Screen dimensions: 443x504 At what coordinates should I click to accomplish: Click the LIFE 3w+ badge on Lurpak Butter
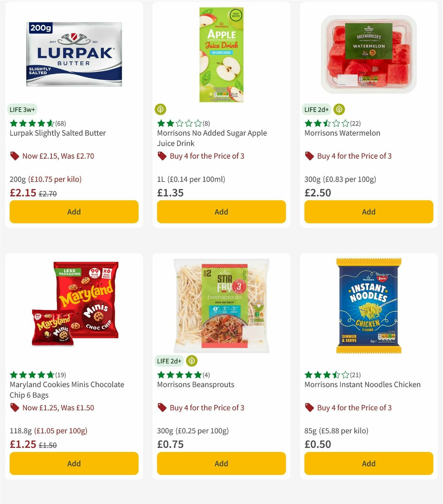21,109
